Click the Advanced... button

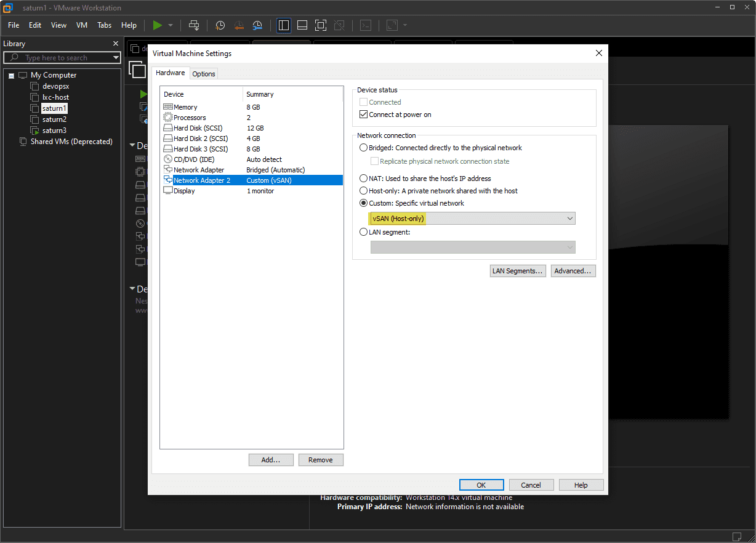pos(573,271)
